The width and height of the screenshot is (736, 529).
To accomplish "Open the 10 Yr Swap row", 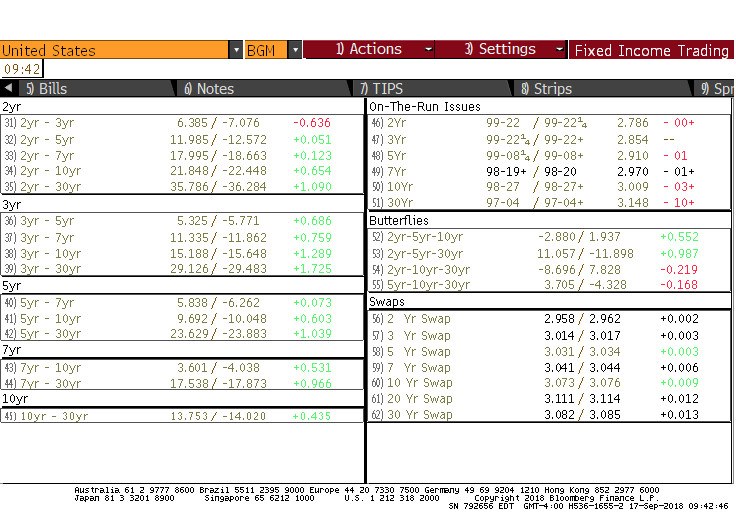I will coord(549,383).
